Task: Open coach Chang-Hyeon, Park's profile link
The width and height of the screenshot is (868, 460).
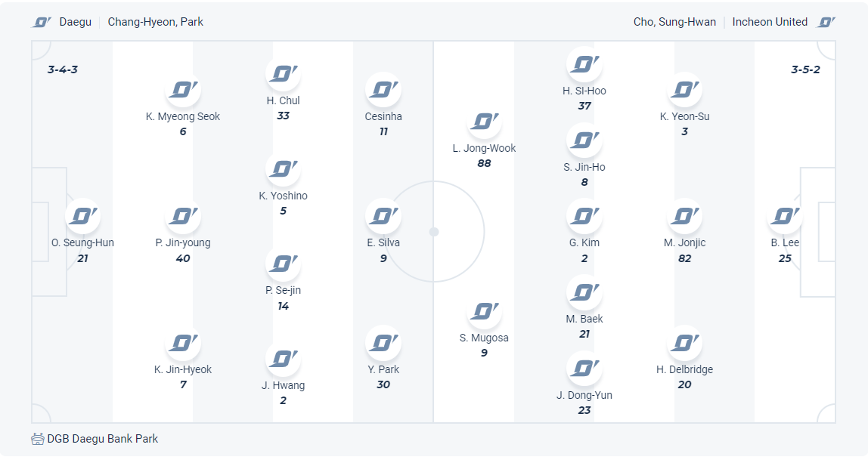Action: pos(156,22)
